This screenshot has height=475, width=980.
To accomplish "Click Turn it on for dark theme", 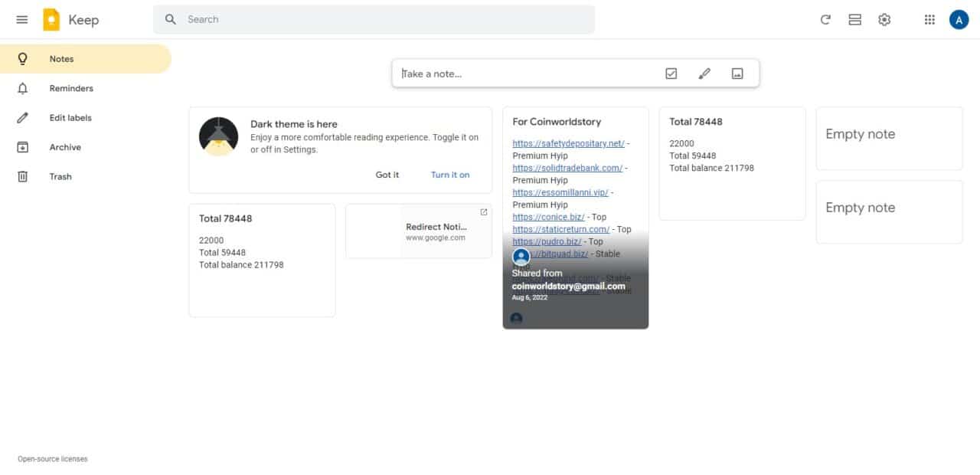I will point(450,175).
